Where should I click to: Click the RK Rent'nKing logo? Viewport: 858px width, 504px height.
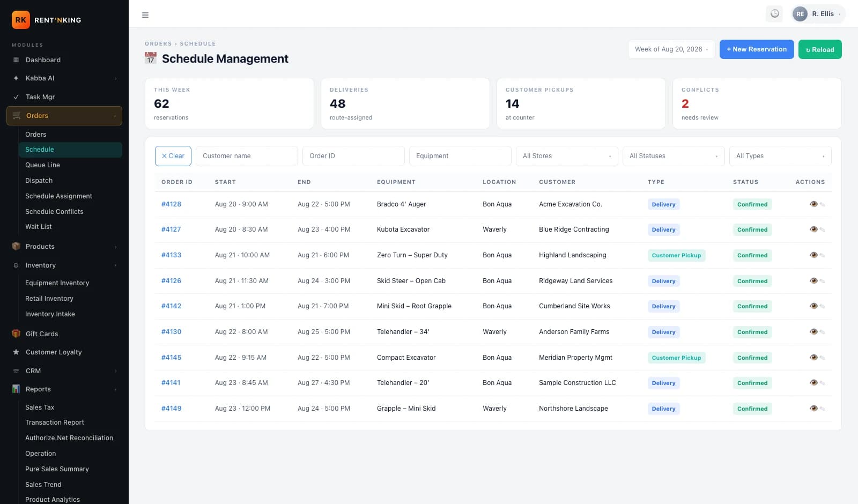(x=47, y=20)
